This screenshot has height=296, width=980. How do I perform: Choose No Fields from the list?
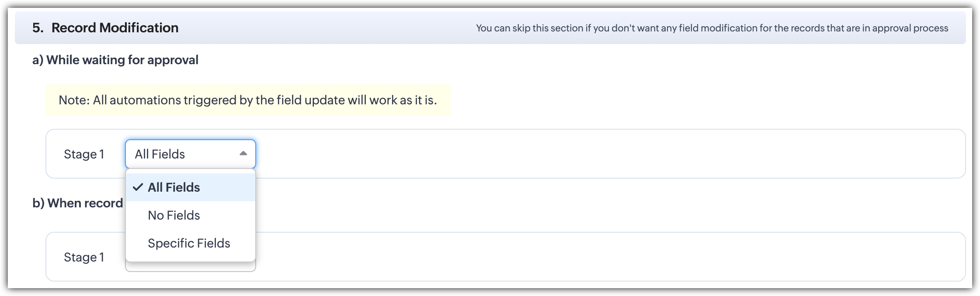click(174, 215)
